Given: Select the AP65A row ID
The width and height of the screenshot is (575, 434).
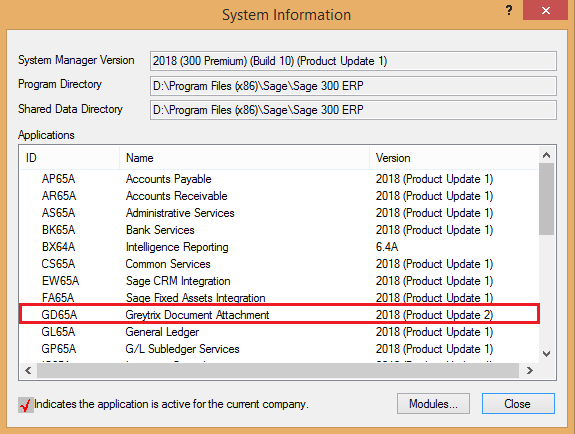Looking at the screenshot, I should tap(58, 179).
